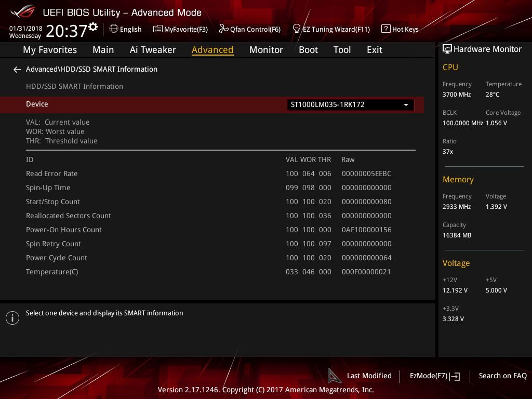
Task: Click the back arrow next to Advanced\HDD/SSD breadcrumb
Action: point(17,70)
